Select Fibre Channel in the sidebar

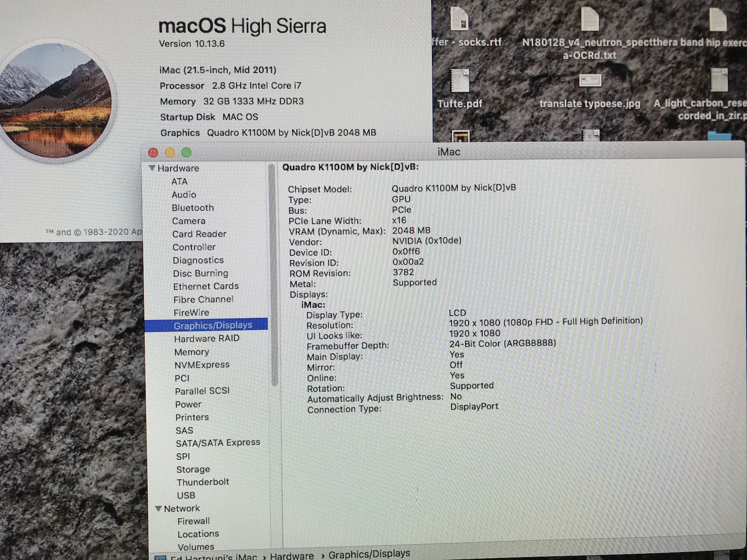point(203,299)
